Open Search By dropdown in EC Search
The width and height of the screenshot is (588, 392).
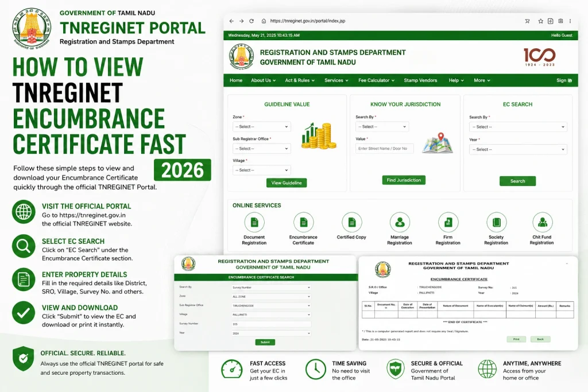[518, 127]
